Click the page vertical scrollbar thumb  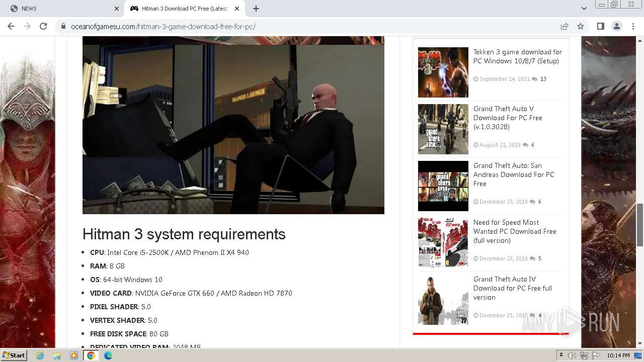pos(640,225)
